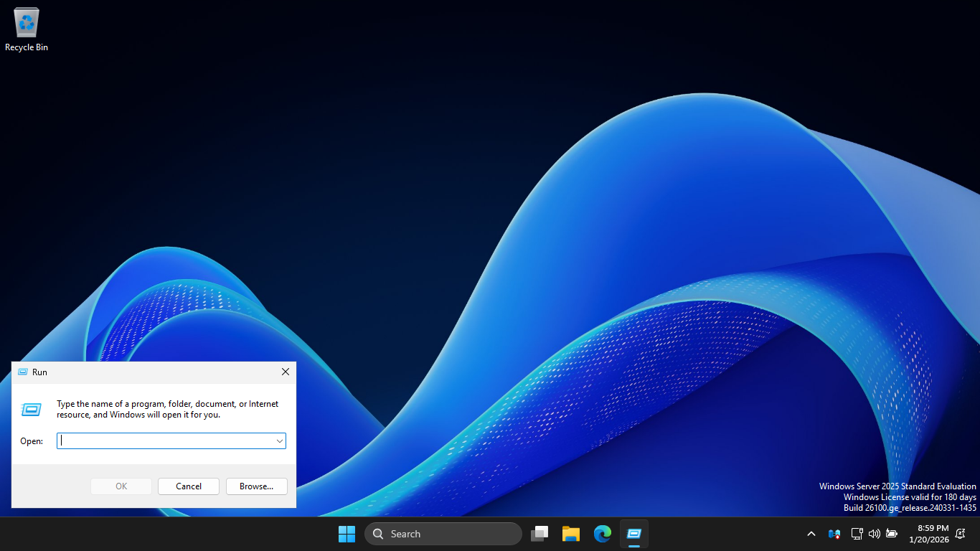Open Task View from the taskbar
This screenshot has height=551, width=980.
[540, 534]
